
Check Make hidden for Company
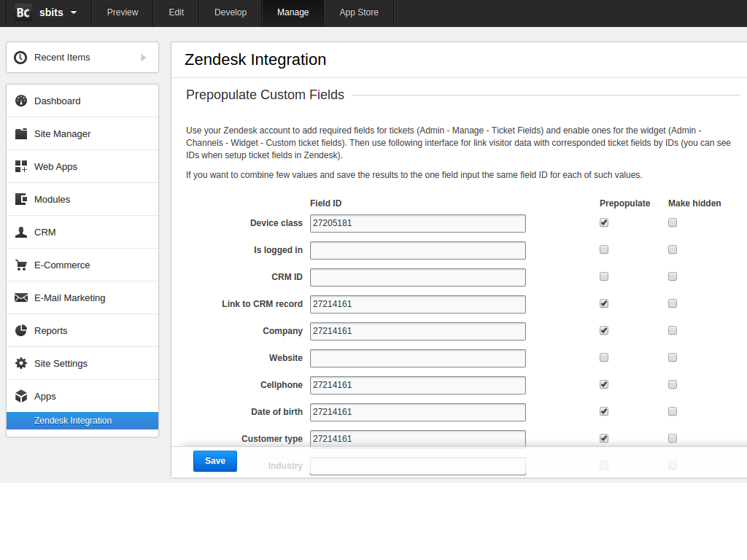tap(673, 330)
